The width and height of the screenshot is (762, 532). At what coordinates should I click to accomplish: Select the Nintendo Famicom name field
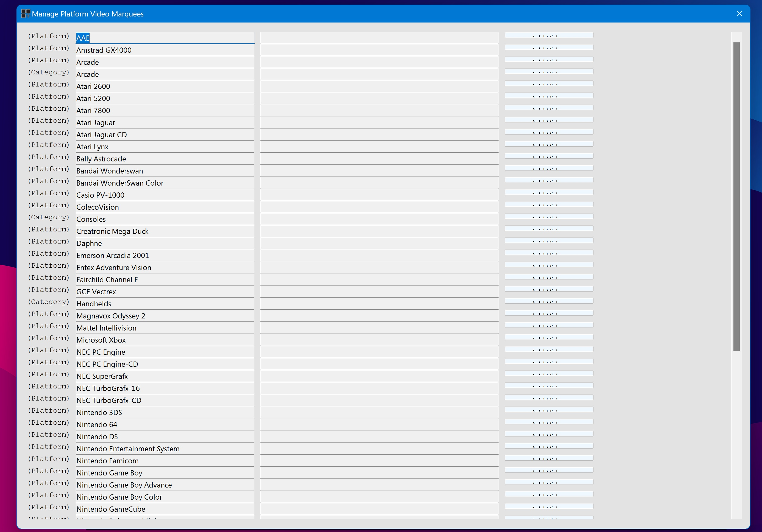165,461
